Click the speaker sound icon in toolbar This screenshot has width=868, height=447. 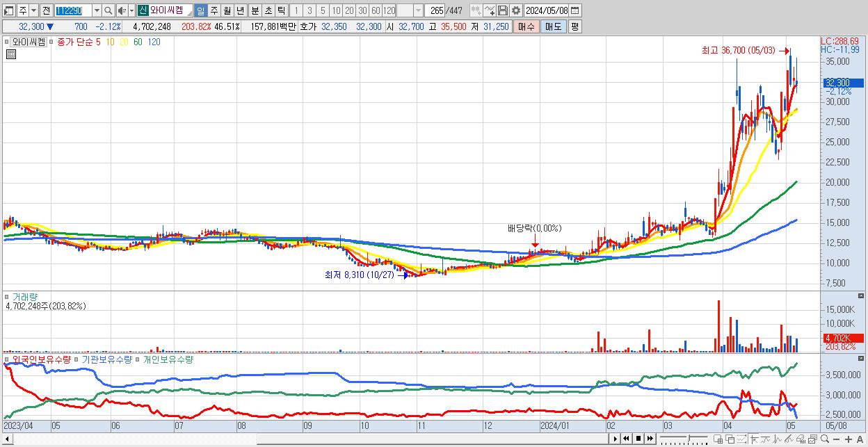[x=122, y=10]
